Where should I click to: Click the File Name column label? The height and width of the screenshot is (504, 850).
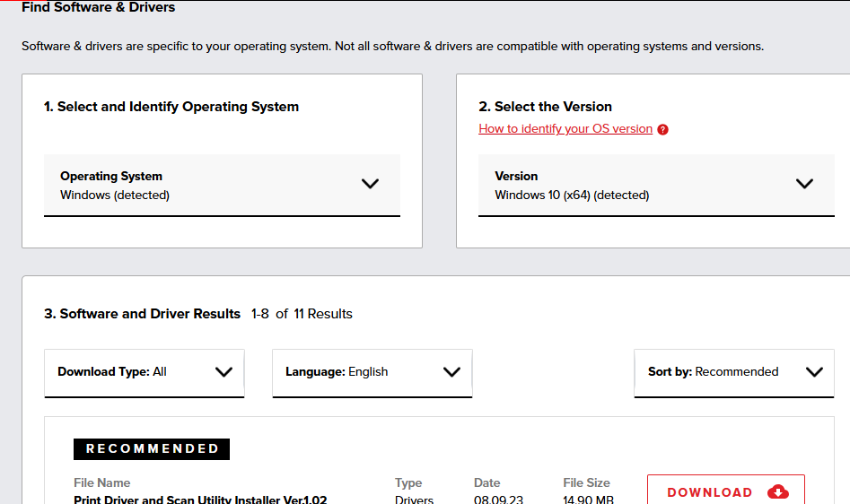(x=102, y=482)
